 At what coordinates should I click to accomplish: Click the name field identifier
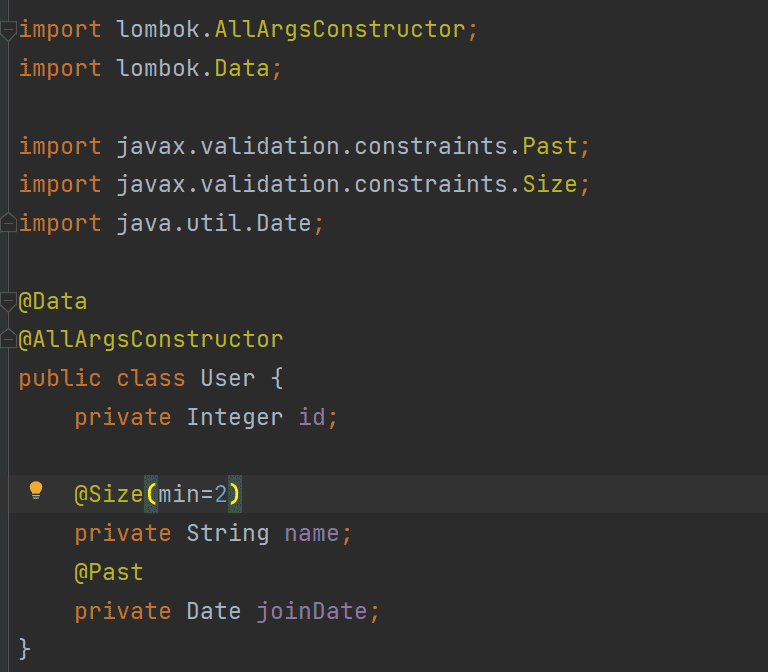[311, 533]
